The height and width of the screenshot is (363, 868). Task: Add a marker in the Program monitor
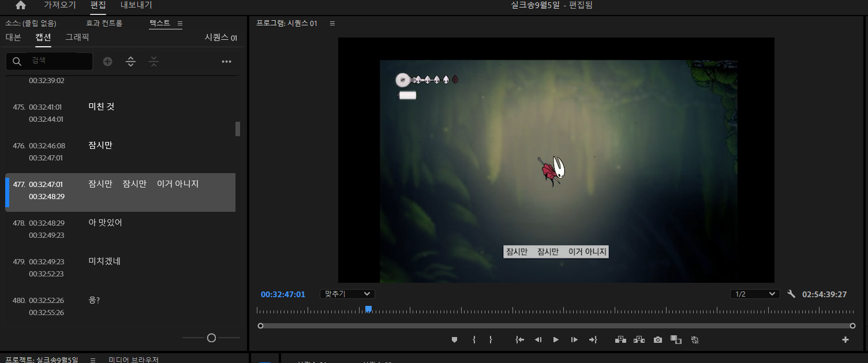[454, 340]
